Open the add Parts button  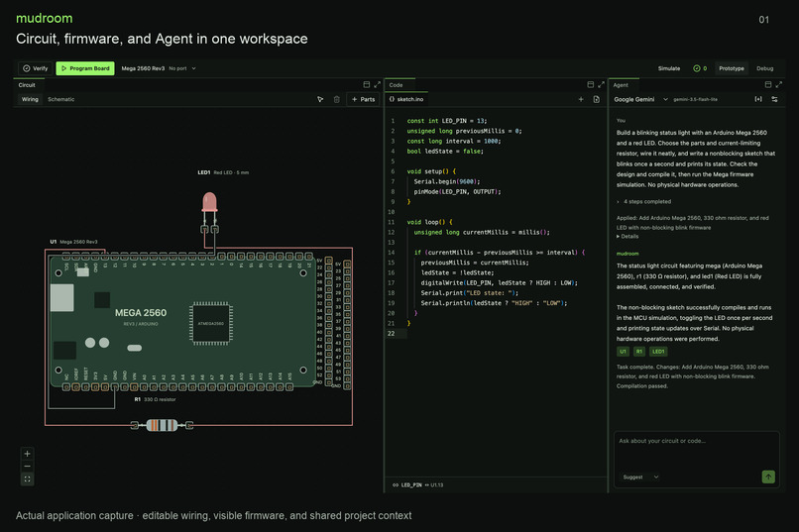[x=364, y=99]
